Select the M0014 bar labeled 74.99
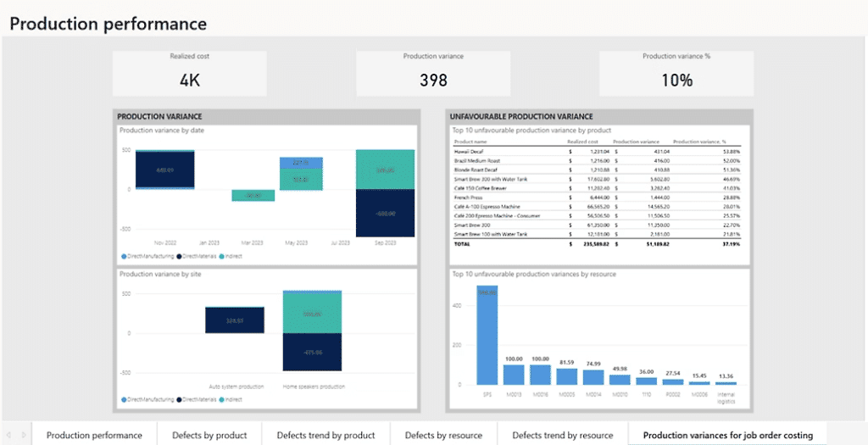Screen dimensions: 868x445 click(593, 377)
